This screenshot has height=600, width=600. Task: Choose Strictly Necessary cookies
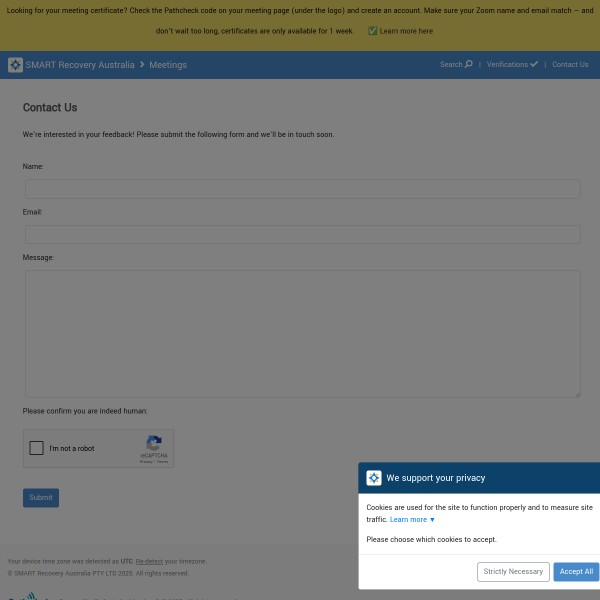[x=513, y=572]
